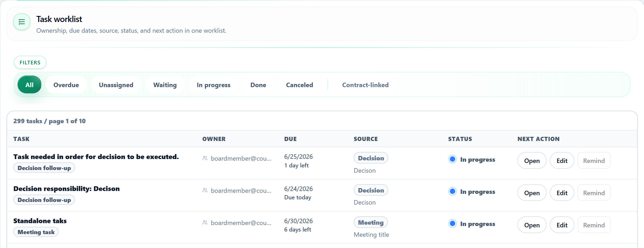
Task: Remind on the Due today task
Action: pyautogui.click(x=594, y=193)
